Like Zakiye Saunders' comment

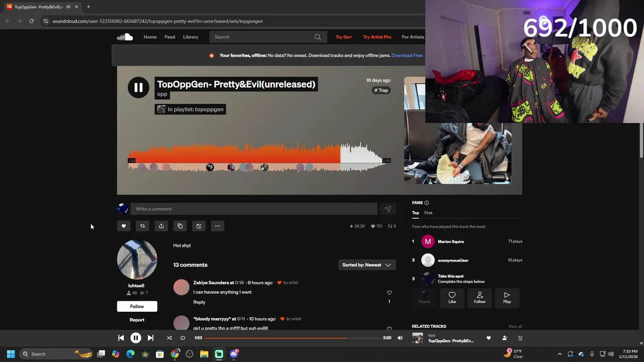[389, 293]
